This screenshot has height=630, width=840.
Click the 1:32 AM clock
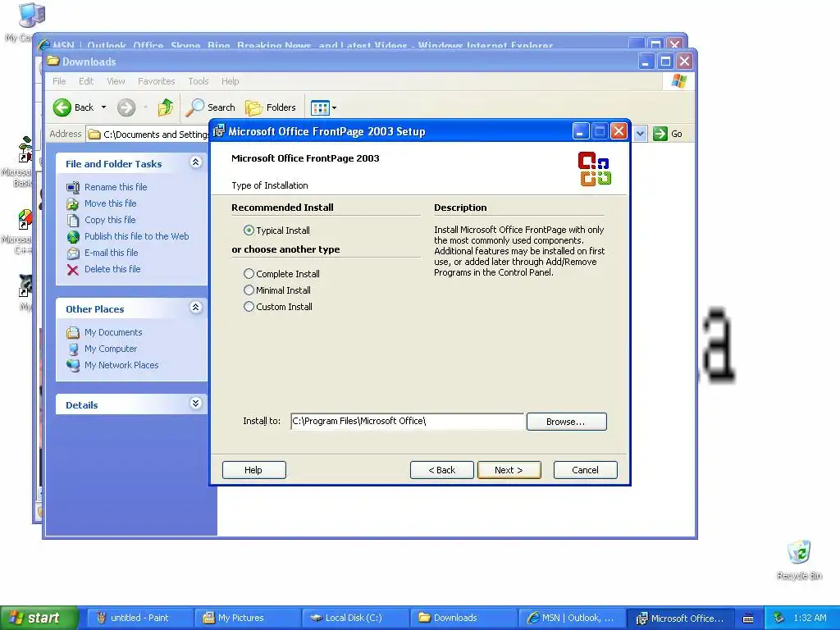point(810,619)
